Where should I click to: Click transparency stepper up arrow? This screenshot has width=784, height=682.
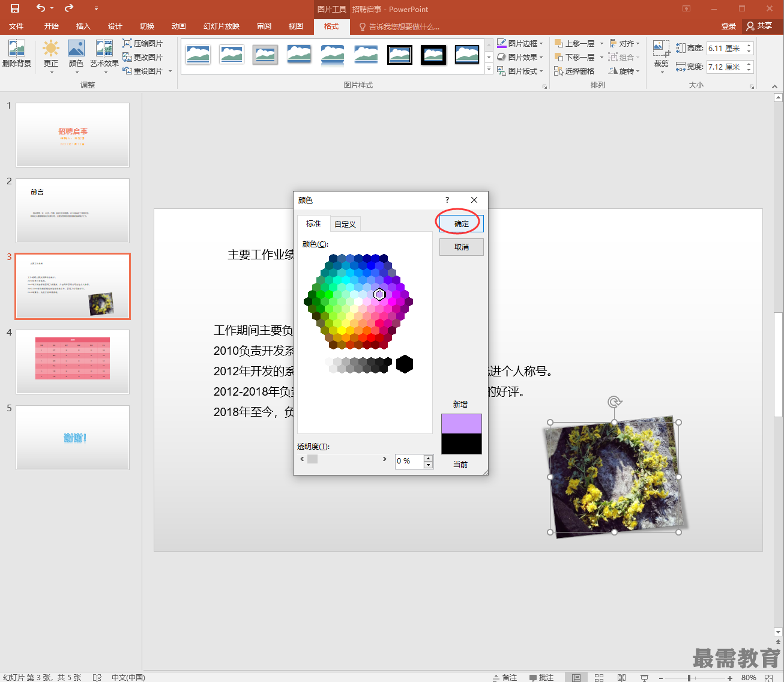(428, 458)
